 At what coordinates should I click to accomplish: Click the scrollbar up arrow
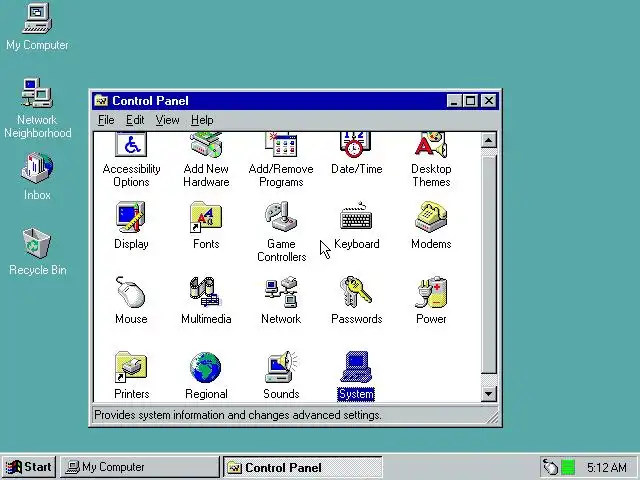coord(489,140)
